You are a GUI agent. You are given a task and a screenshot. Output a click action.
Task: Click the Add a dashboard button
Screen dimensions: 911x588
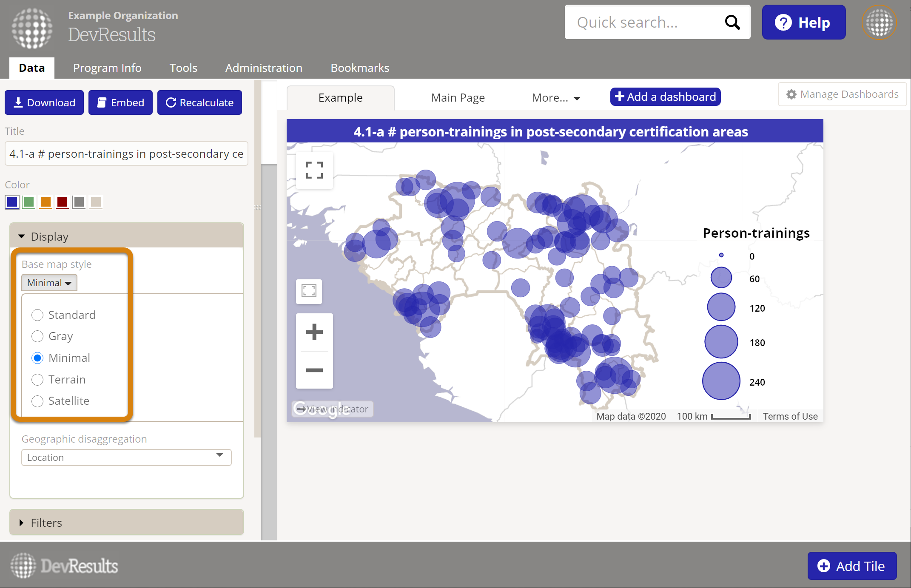(665, 97)
